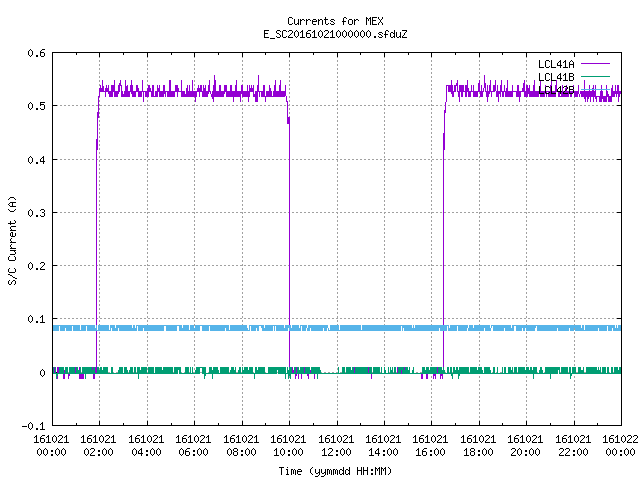Viewport: 640px width, 480px height.
Task: Select the filename E_SC20161021000000.sfduZ subtitle
Action: click(335, 34)
